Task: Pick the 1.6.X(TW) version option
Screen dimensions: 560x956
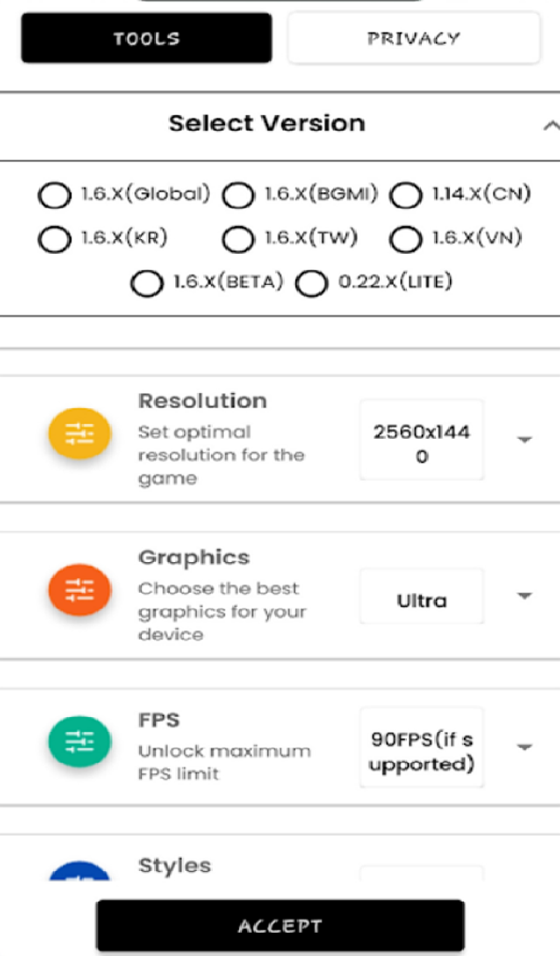Action: tap(238, 239)
